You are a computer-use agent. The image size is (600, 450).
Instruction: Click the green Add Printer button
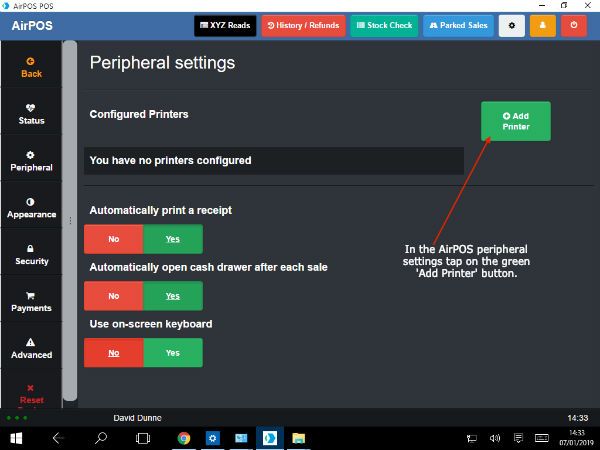(516, 121)
